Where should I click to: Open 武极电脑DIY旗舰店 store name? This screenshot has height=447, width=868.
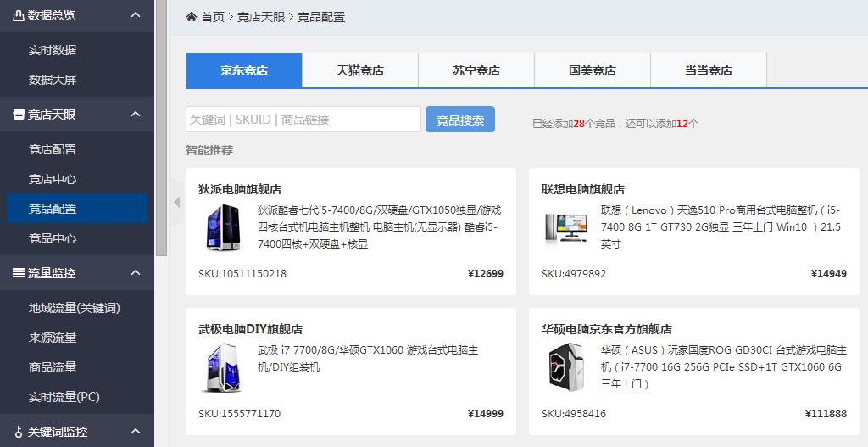click(250, 329)
